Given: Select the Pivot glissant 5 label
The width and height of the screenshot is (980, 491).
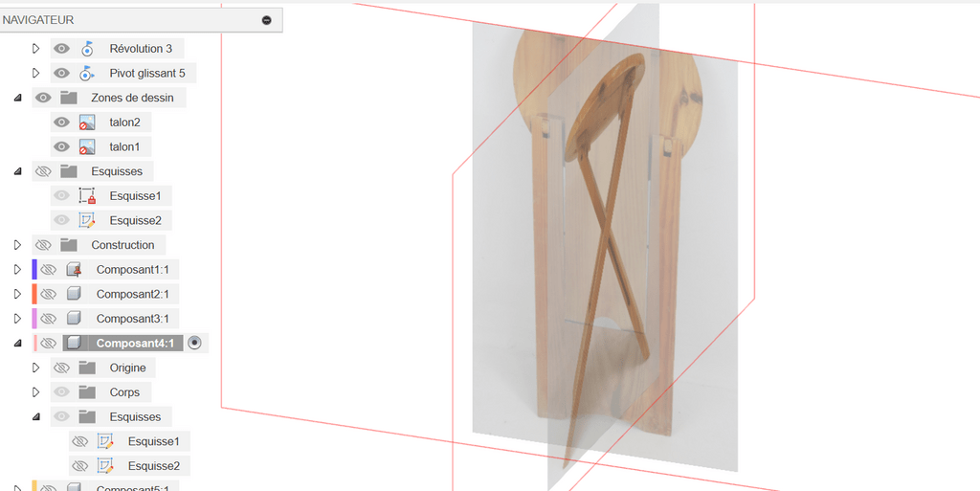Looking at the screenshot, I should point(147,73).
